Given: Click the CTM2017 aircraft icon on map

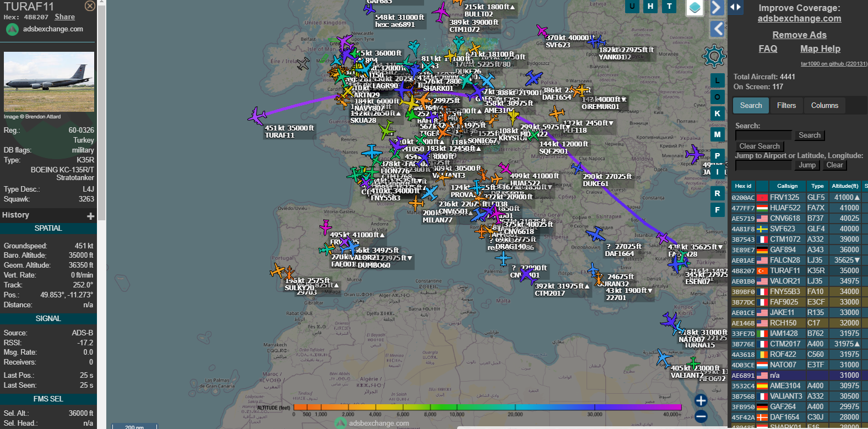Looking at the screenshot, I should tap(528, 275).
